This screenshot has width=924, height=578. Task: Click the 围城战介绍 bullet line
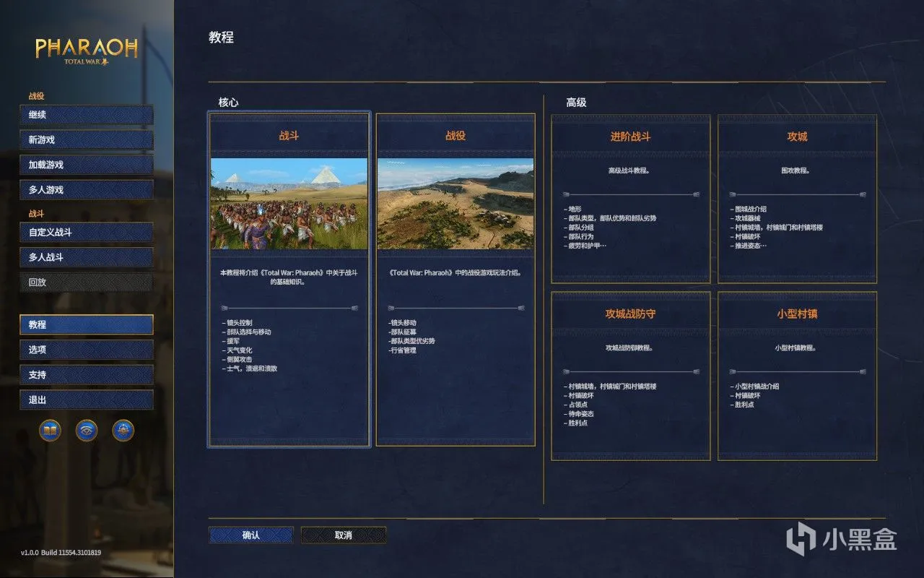point(749,209)
